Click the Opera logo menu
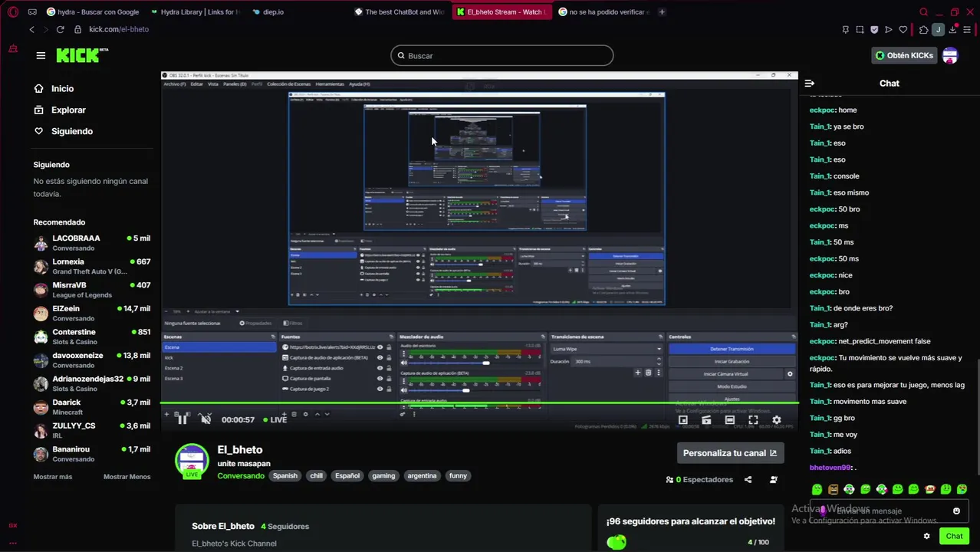The image size is (980, 552). (x=13, y=12)
